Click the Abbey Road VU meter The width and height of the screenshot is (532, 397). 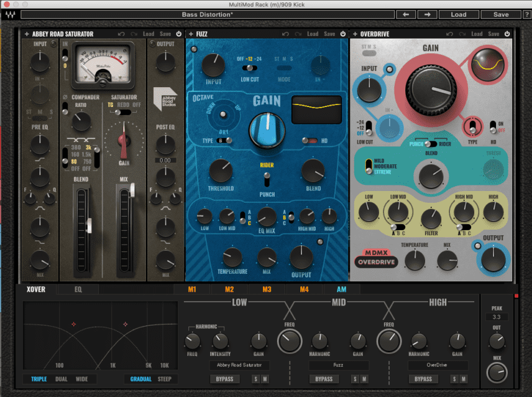tap(103, 65)
